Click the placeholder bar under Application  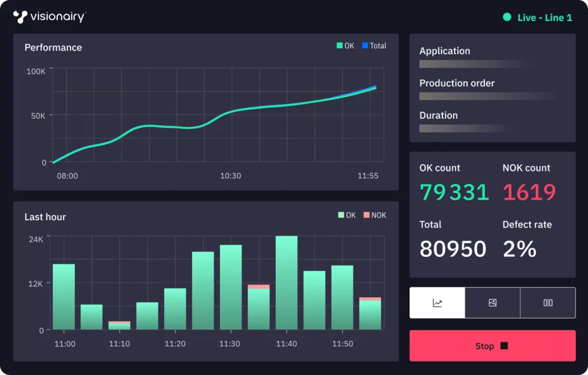[476, 64]
